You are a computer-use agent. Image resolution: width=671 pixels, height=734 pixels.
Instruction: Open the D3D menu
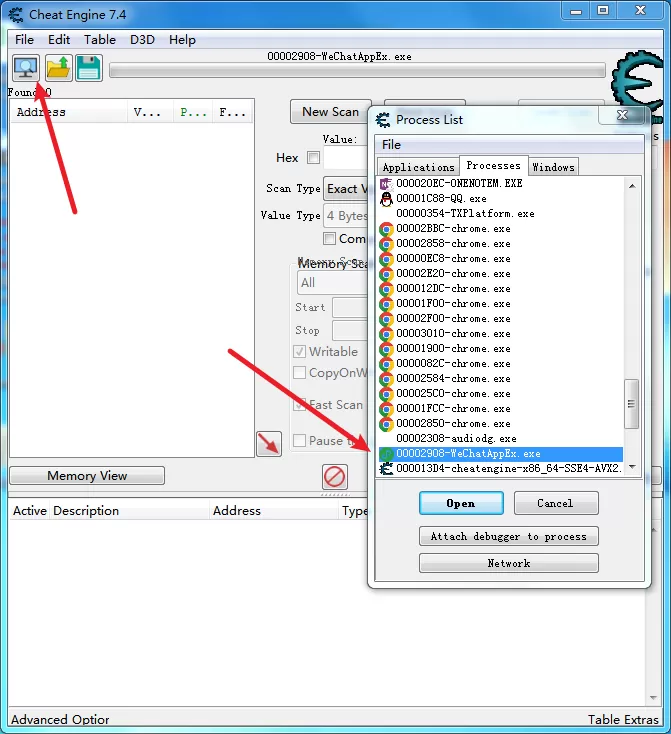(x=142, y=40)
